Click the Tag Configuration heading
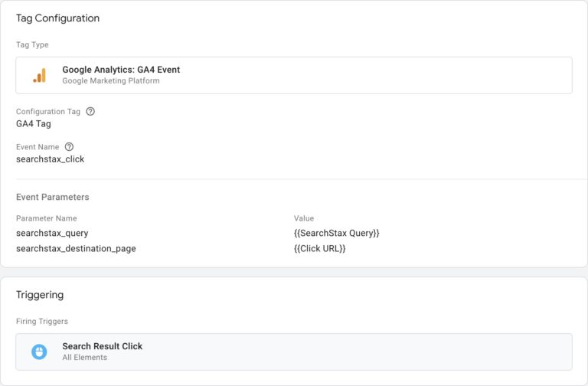 coord(57,18)
